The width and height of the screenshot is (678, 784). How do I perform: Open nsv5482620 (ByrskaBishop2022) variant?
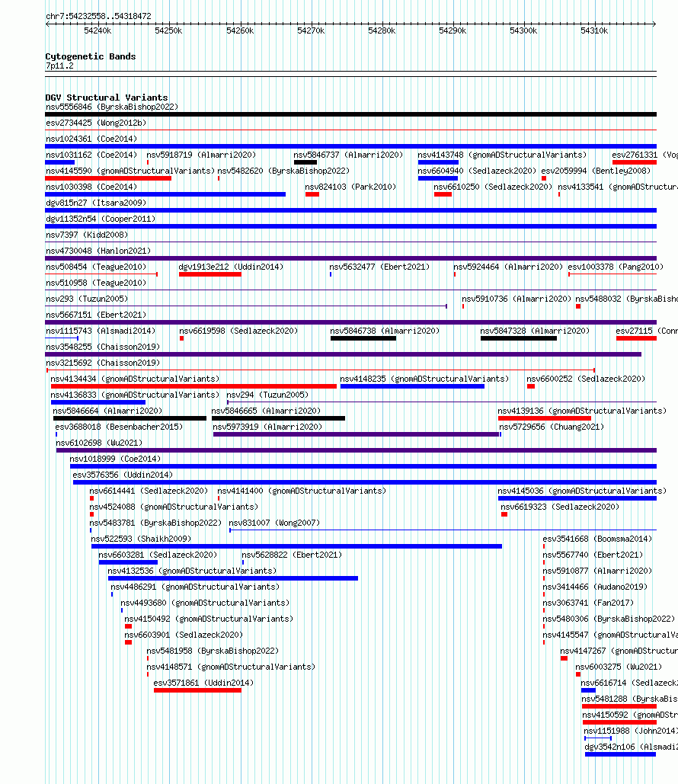pyautogui.click(x=283, y=171)
